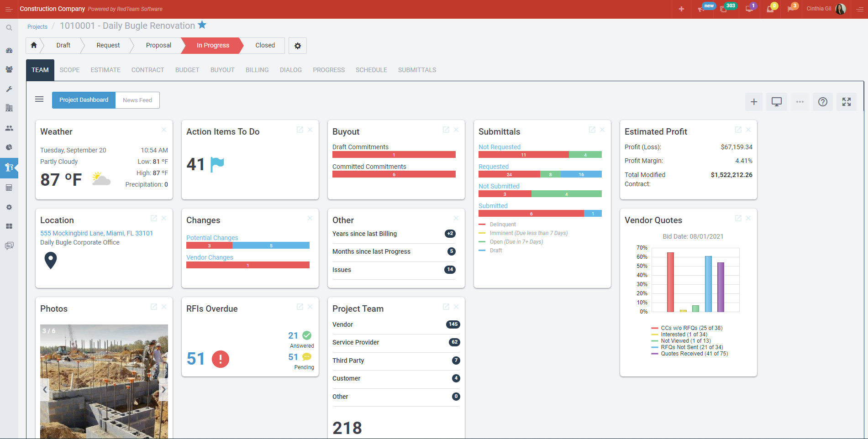Open the chat messages icon in the sidebar
Screen dimensions: 868x439
9,246
